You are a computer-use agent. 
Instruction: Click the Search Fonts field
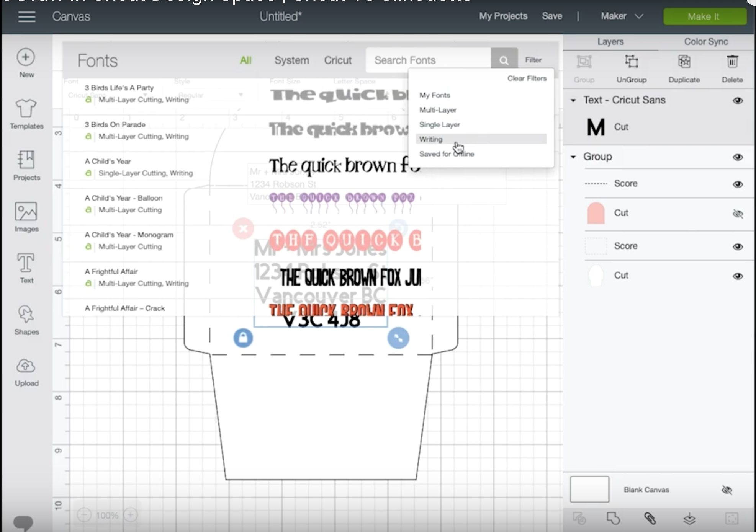pos(428,60)
